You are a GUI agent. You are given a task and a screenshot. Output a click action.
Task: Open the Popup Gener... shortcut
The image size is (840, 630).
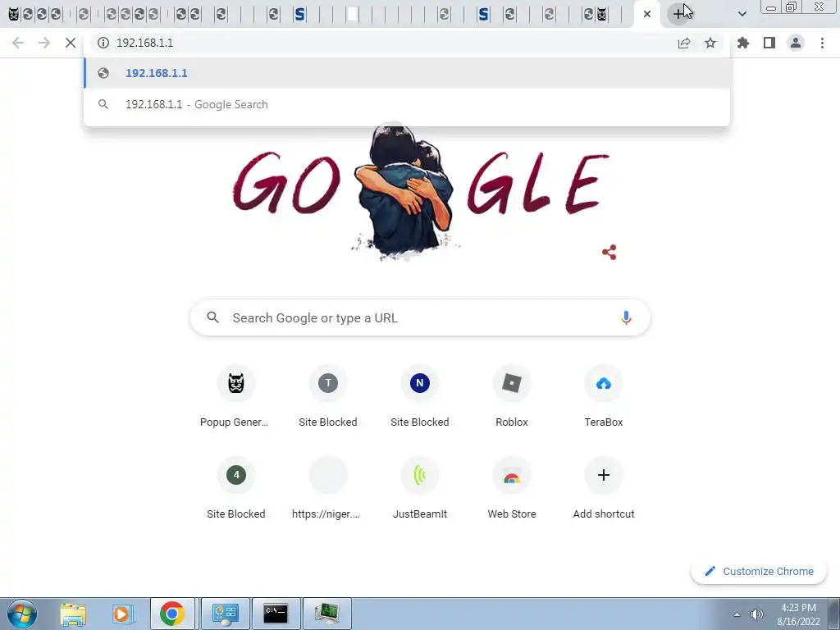click(235, 398)
